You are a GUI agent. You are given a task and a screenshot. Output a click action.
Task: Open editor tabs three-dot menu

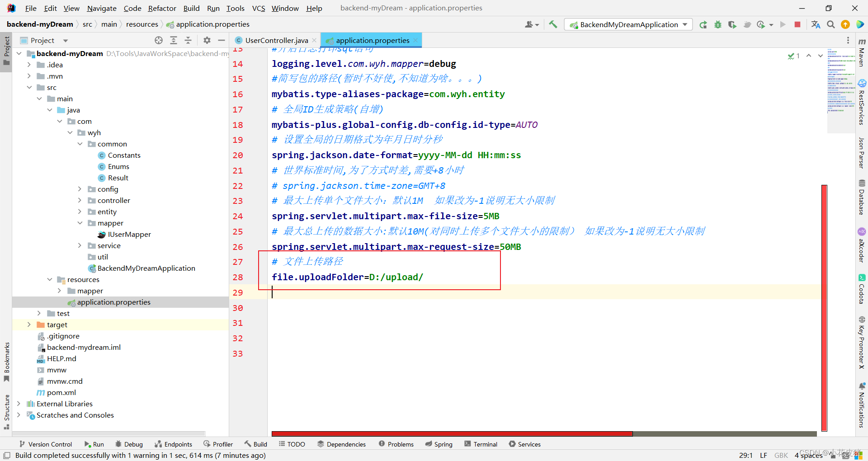click(x=848, y=40)
